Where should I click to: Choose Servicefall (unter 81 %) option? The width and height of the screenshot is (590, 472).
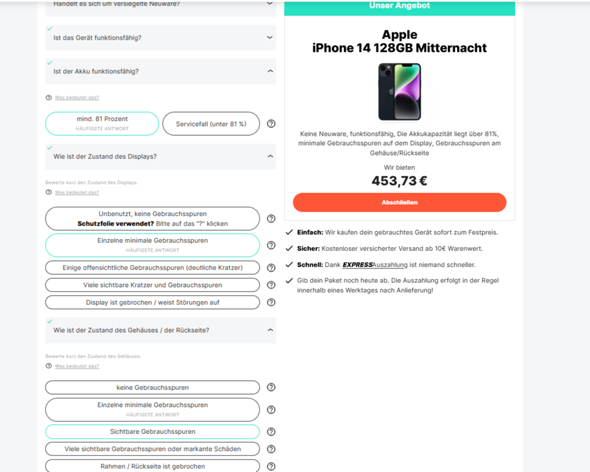pyautogui.click(x=211, y=123)
